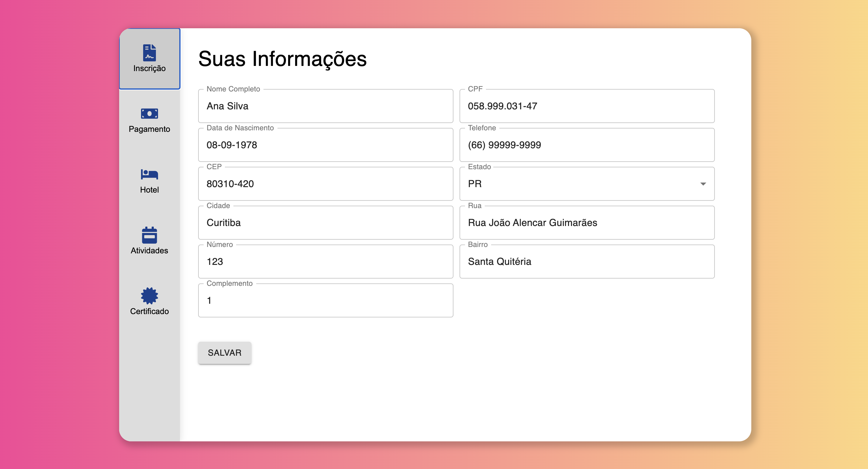Select the Atividades calendar icon
Screen dimensions: 868x469
(x=149, y=235)
